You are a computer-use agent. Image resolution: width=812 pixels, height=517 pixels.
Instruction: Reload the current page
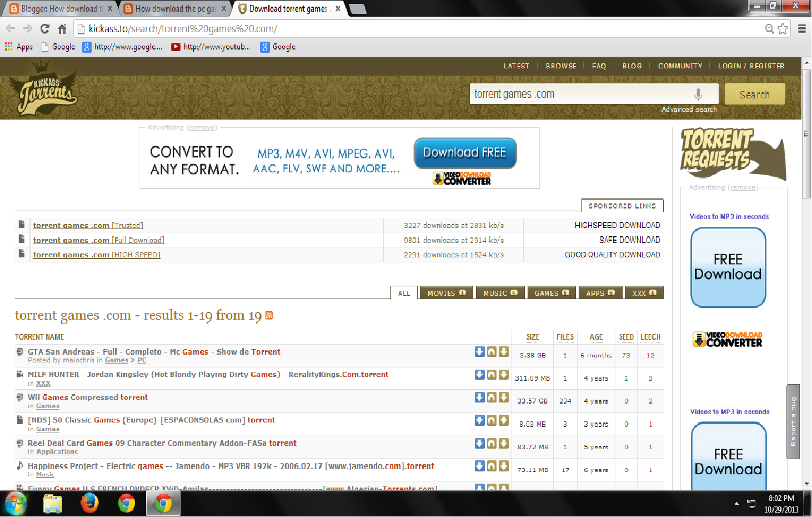(45, 29)
